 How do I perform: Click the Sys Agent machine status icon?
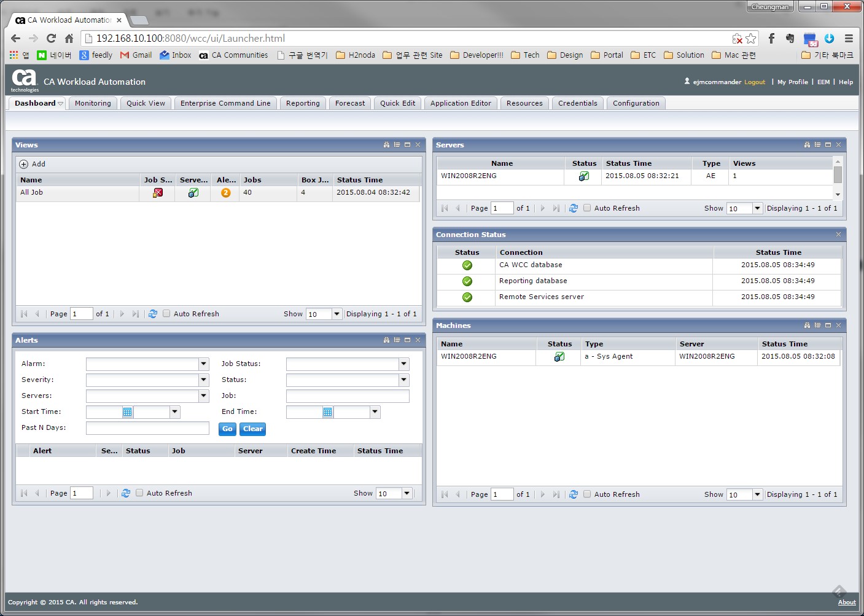[x=559, y=357]
